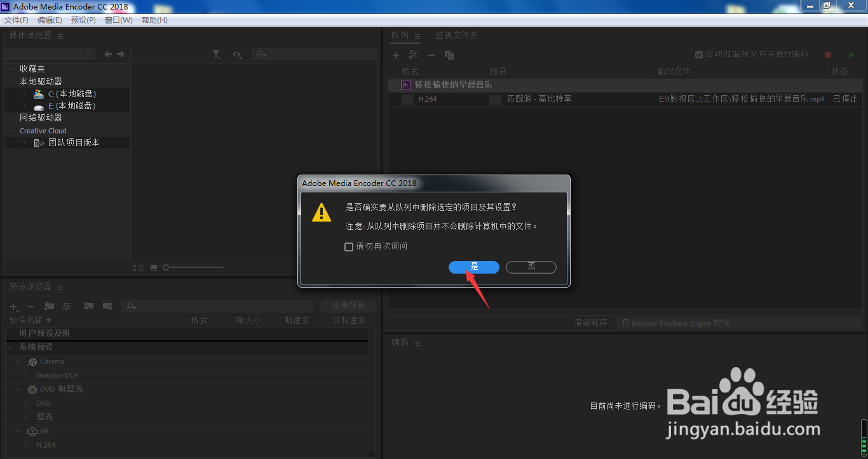868x459 pixels.
Task: Tick the 请勿再次询问 checkbox
Action: point(349,246)
